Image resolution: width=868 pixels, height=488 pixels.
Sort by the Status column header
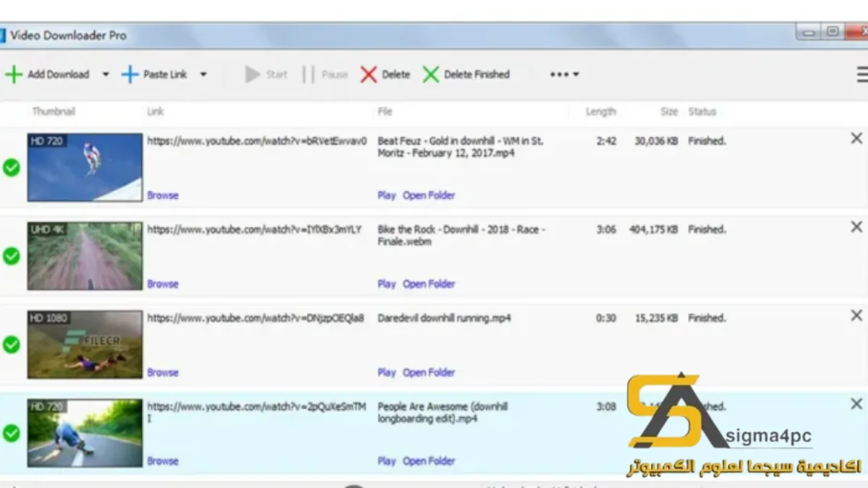[x=702, y=111]
